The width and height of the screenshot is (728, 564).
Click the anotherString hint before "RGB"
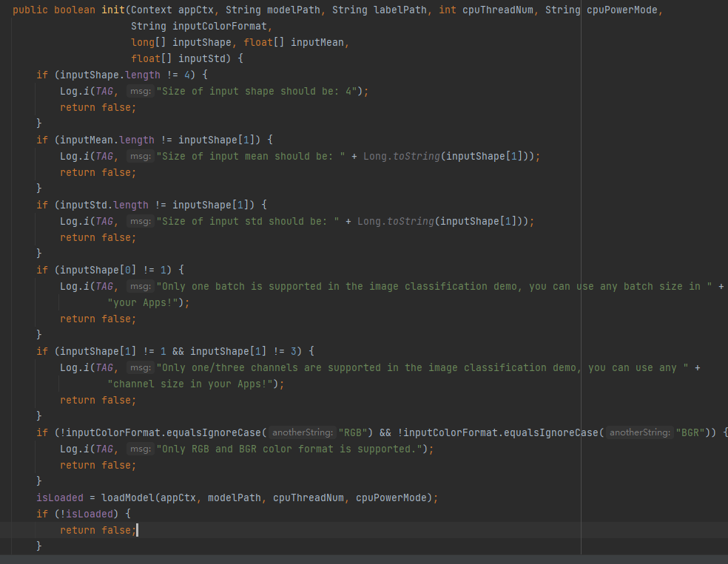[303, 432]
